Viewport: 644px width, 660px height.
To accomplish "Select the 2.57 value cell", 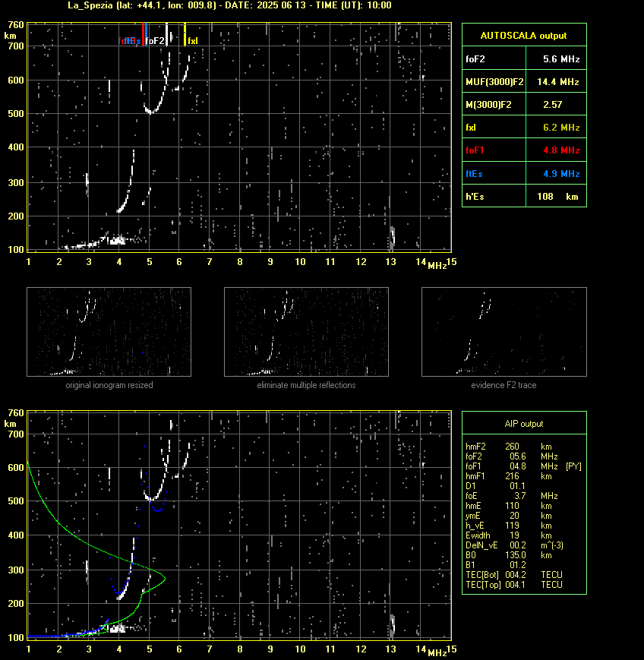I will pyautogui.click(x=557, y=105).
